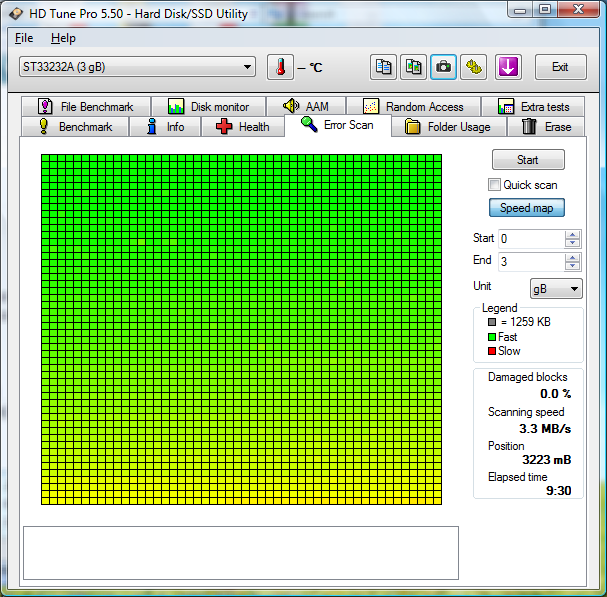Open the Random Access tab
This screenshot has width=607, height=597.
coord(413,106)
